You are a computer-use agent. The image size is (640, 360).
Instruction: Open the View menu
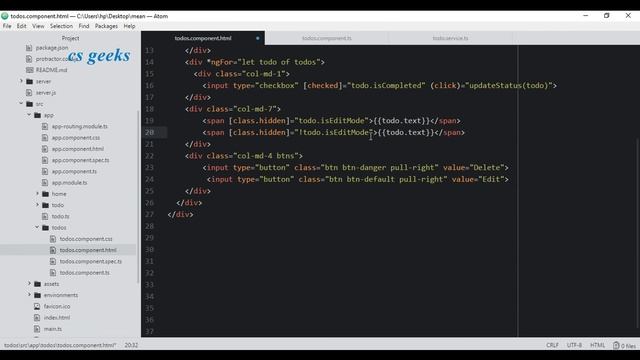coord(38,26)
